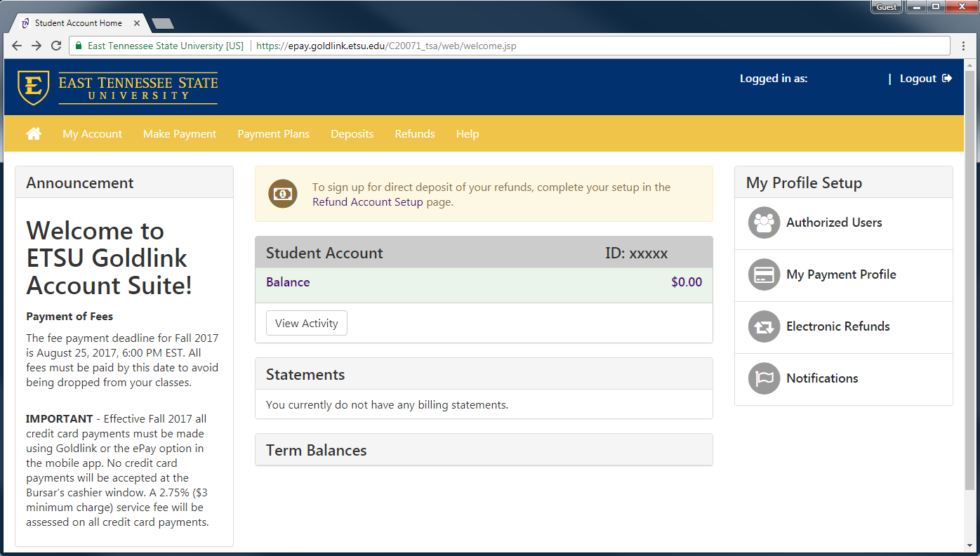Image resolution: width=980 pixels, height=556 pixels.
Task: Click the browser back arrow
Action: (17, 46)
